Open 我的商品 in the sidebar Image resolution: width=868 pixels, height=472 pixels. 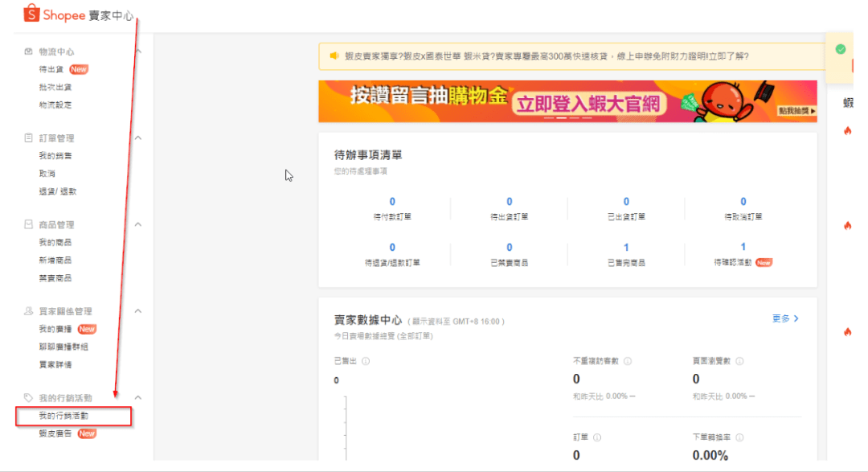[55, 242]
